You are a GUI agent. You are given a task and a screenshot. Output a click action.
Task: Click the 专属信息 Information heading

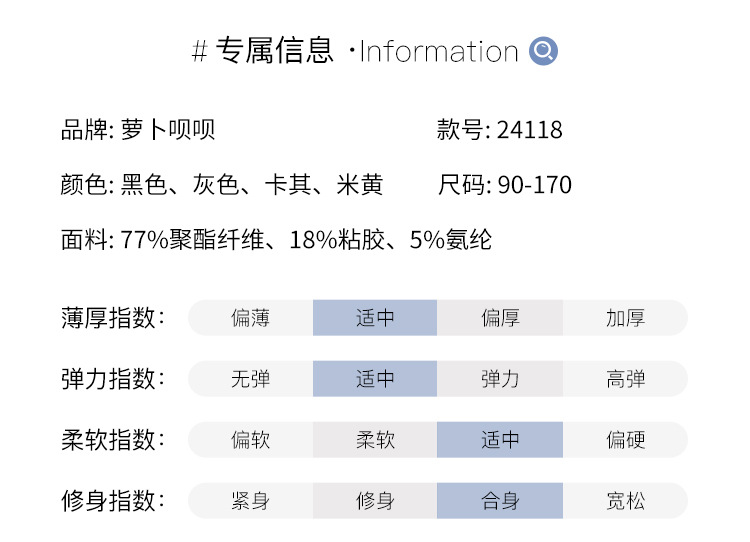coord(355,51)
